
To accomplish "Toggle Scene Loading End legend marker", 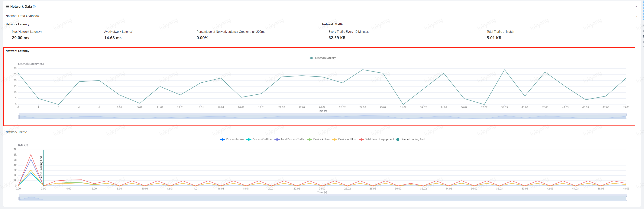I will tap(398, 139).
